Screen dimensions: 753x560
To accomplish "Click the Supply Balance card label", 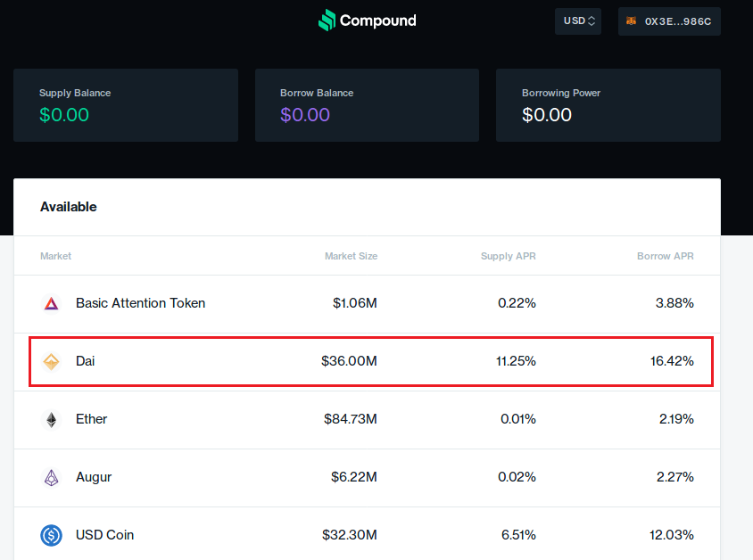I will coord(75,93).
